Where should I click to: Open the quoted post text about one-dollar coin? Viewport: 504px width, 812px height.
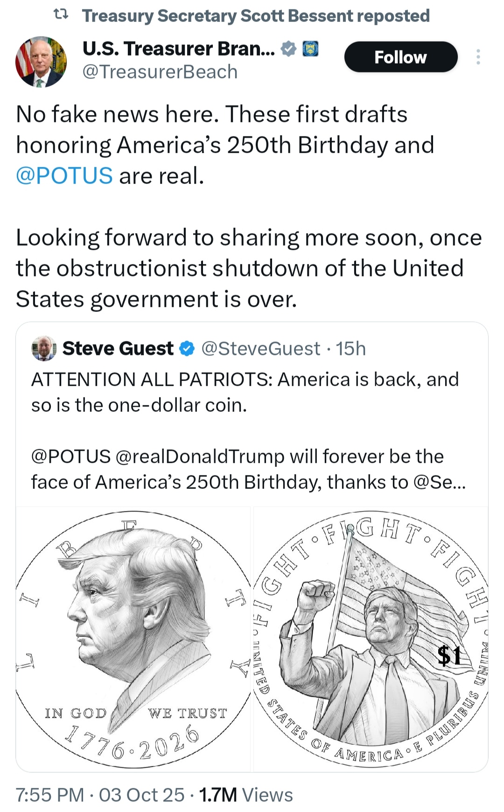click(245, 392)
